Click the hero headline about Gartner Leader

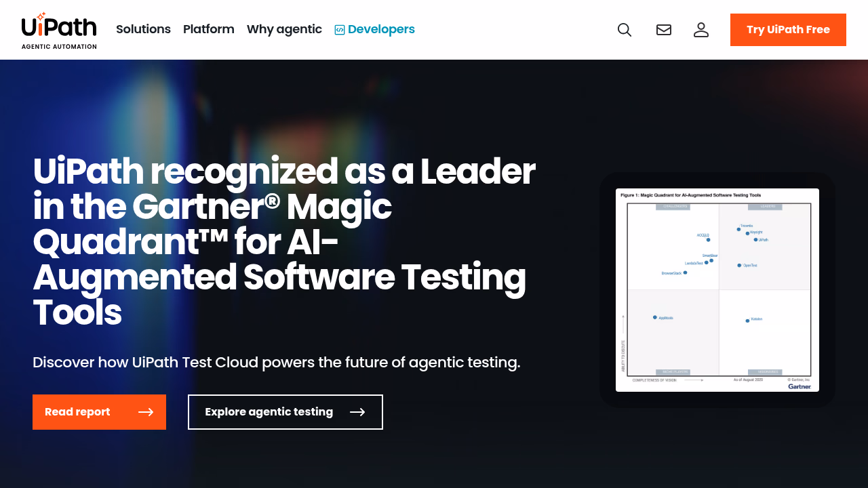point(284,242)
